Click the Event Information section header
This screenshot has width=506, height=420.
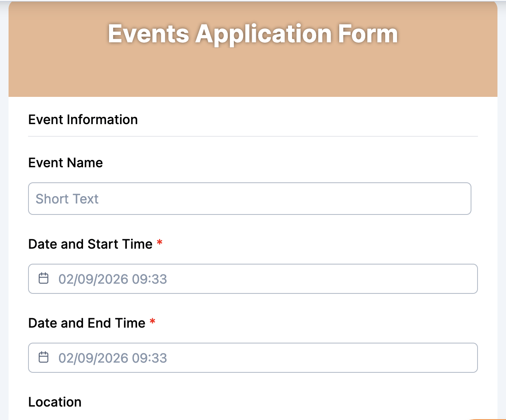[83, 119]
